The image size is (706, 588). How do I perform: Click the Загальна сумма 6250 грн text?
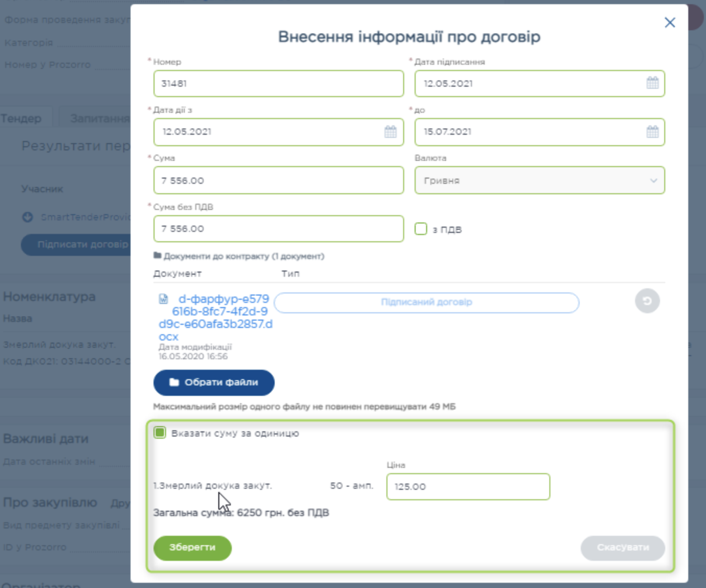tap(241, 513)
